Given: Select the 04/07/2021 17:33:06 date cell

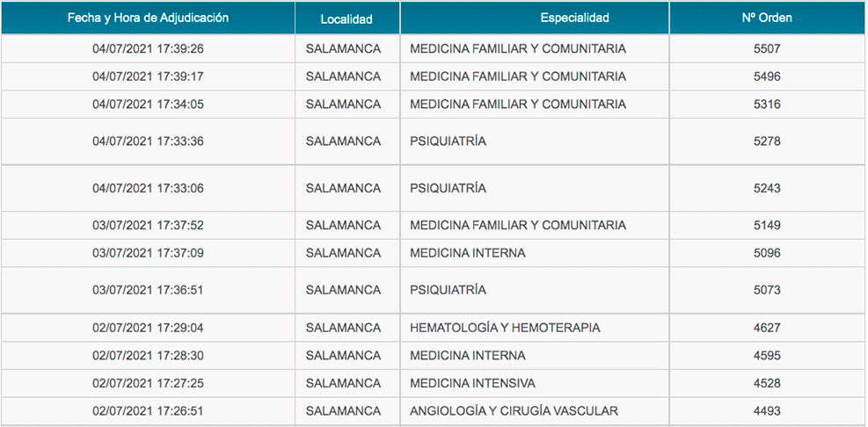Looking at the screenshot, I should pos(148,188).
